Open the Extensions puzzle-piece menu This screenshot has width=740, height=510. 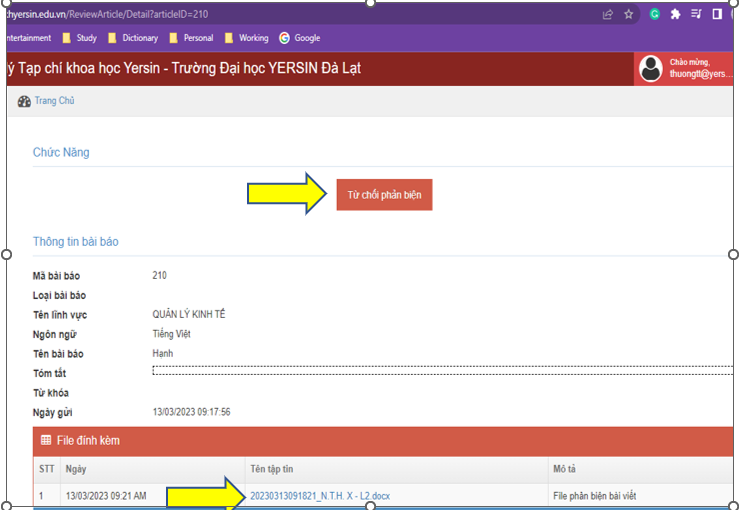(x=676, y=14)
